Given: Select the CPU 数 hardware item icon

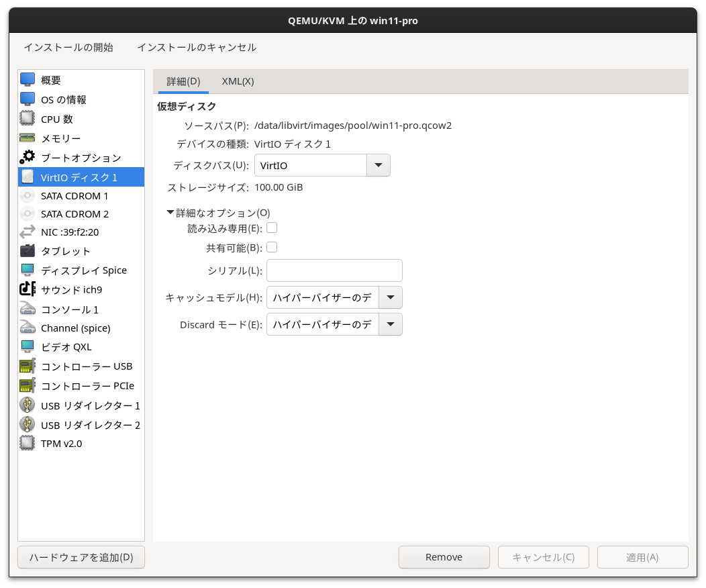Looking at the screenshot, I should point(27,119).
